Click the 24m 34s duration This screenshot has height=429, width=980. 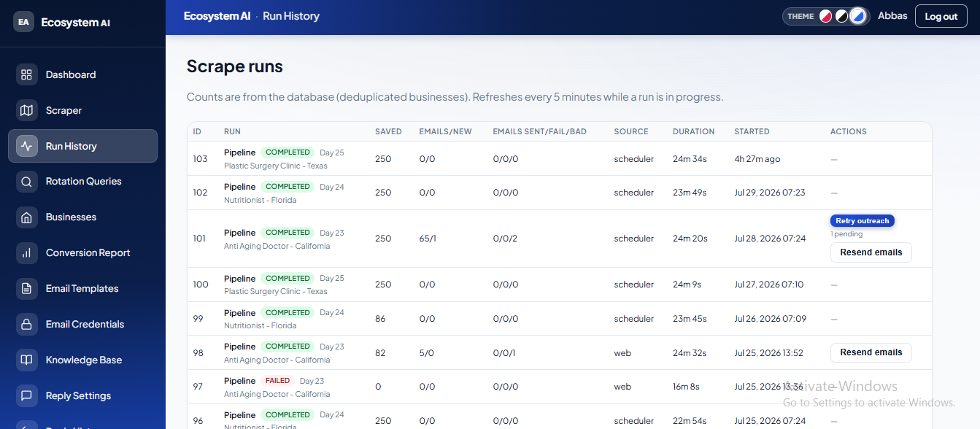tap(690, 158)
